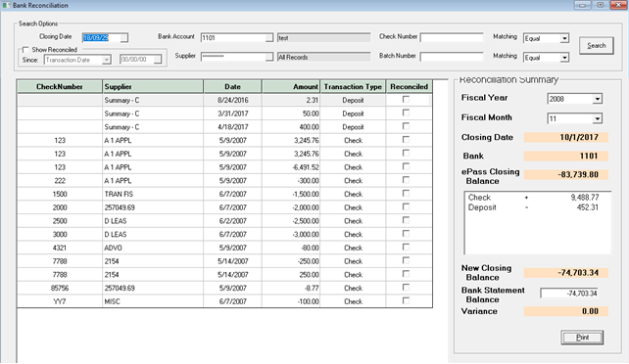Image resolution: width=629 pixels, height=364 pixels.
Task: Open the Bank Account lookup dropdown
Action: 269,37
